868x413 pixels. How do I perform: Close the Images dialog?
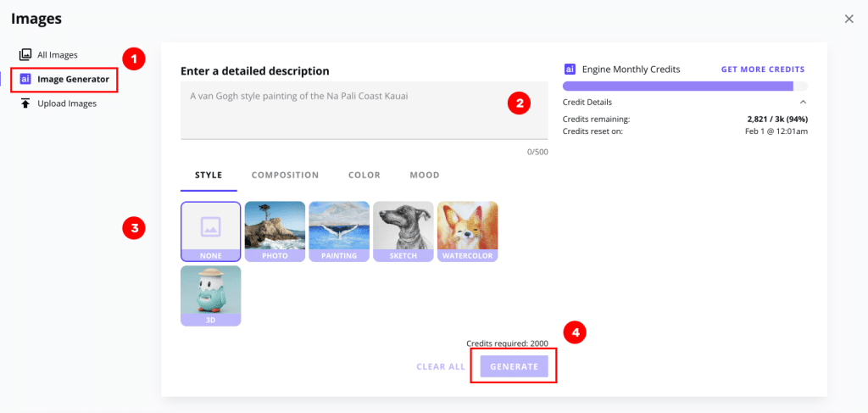[849, 19]
